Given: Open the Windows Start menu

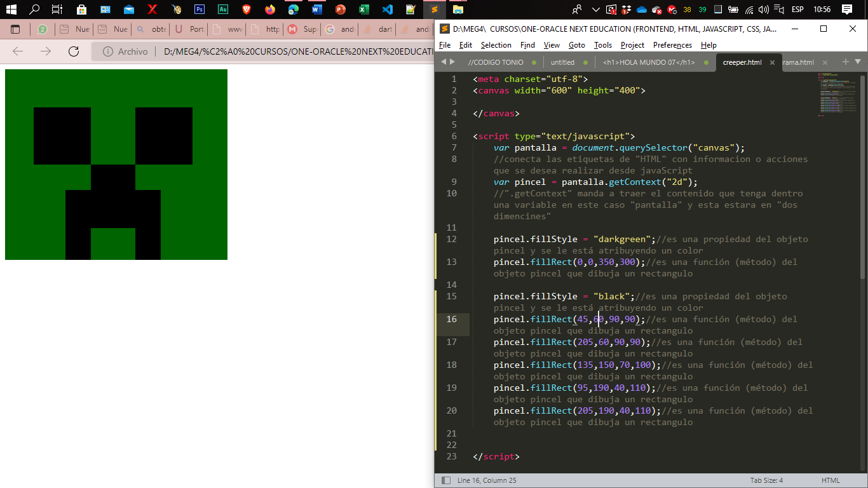Looking at the screenshot, I should click(11, 10).
